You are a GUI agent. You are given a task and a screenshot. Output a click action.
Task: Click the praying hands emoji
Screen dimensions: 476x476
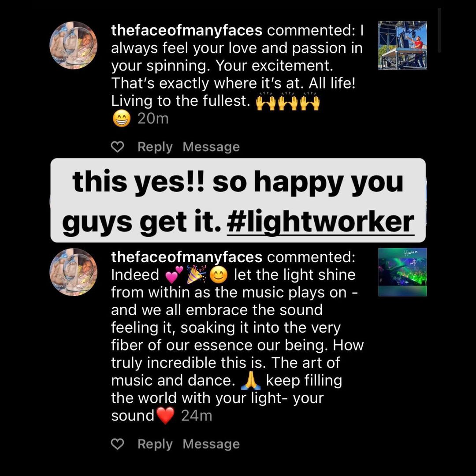click(x=250, y=381)
